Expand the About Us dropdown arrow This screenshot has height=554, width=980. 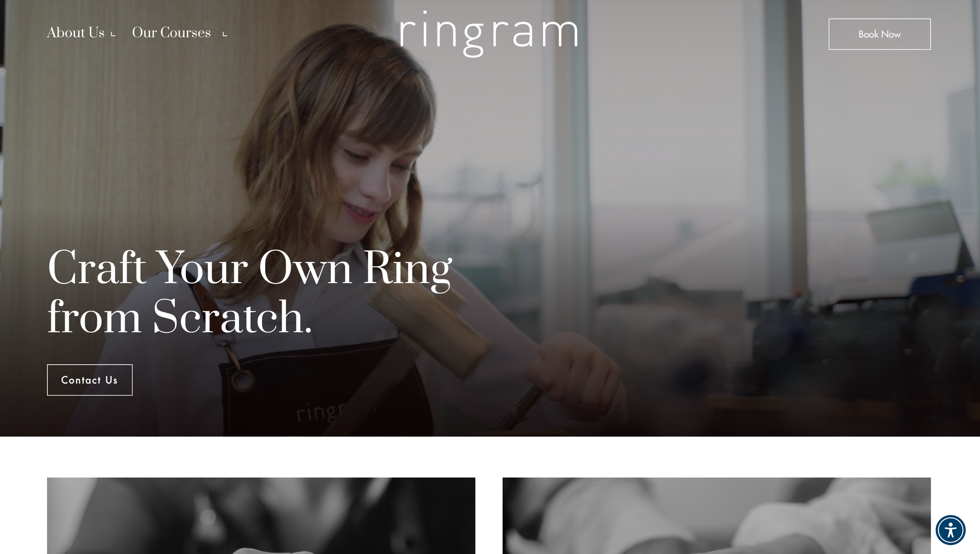click(x=113, y=34)
